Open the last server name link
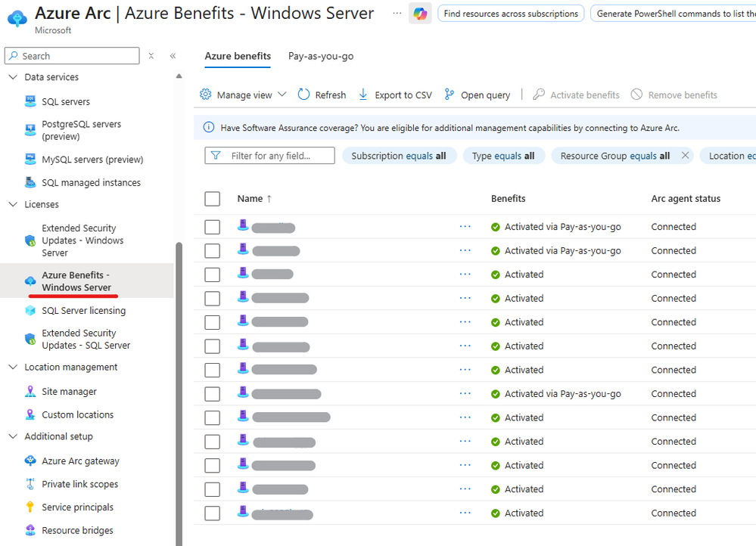Image resolution: width=756 pixels, height=546 pixels. click(282, 514)
